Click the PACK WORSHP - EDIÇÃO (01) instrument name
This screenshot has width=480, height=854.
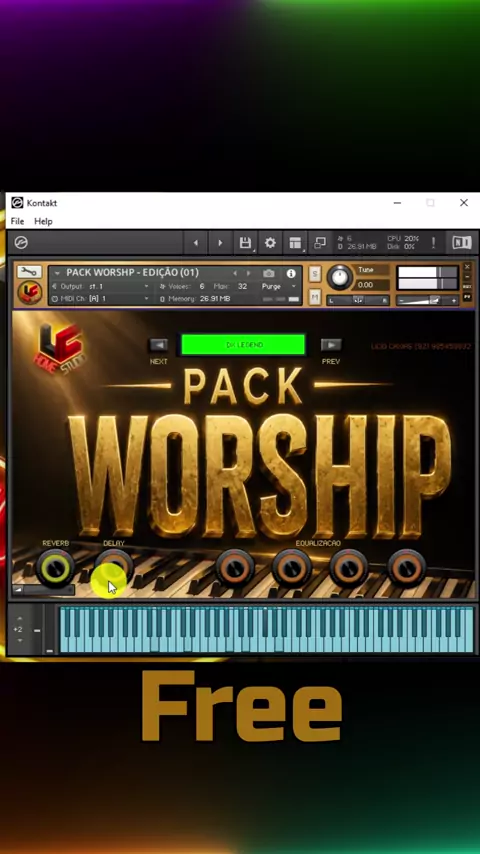(132, 272)
